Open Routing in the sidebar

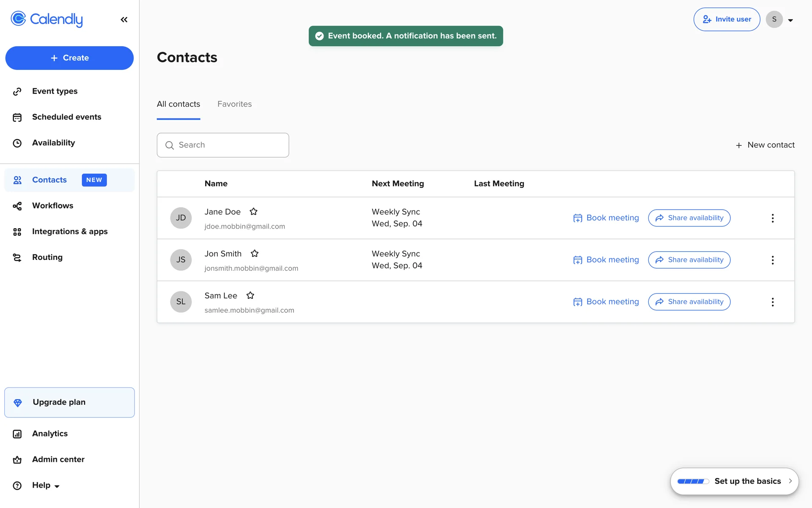(47, 257)
